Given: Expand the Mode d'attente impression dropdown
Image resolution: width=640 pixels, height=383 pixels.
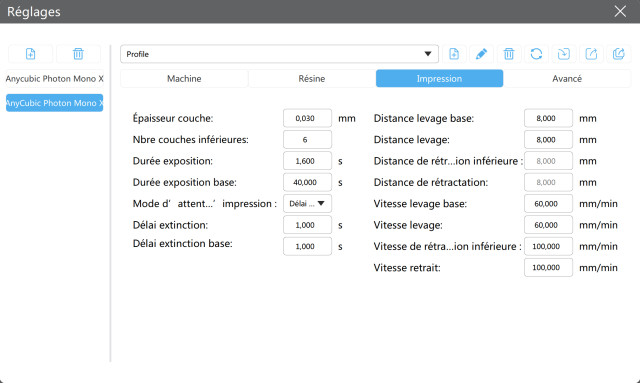Looking at the screenshot, I should (x=307, y=203).
